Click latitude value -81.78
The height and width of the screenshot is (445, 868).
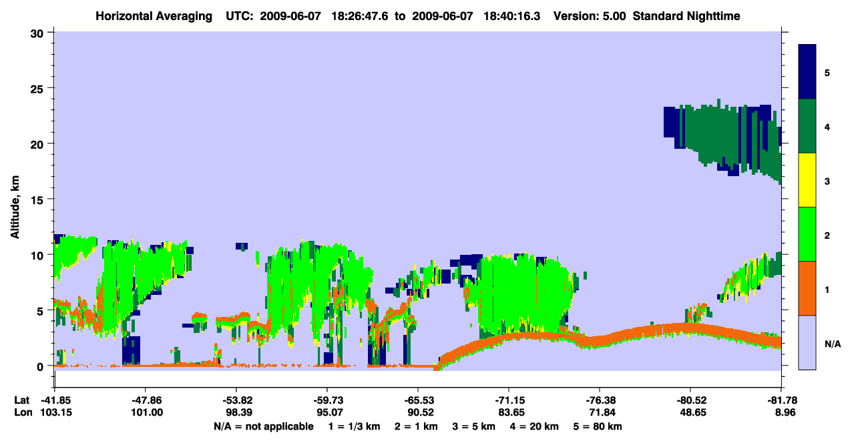(781, 400)
